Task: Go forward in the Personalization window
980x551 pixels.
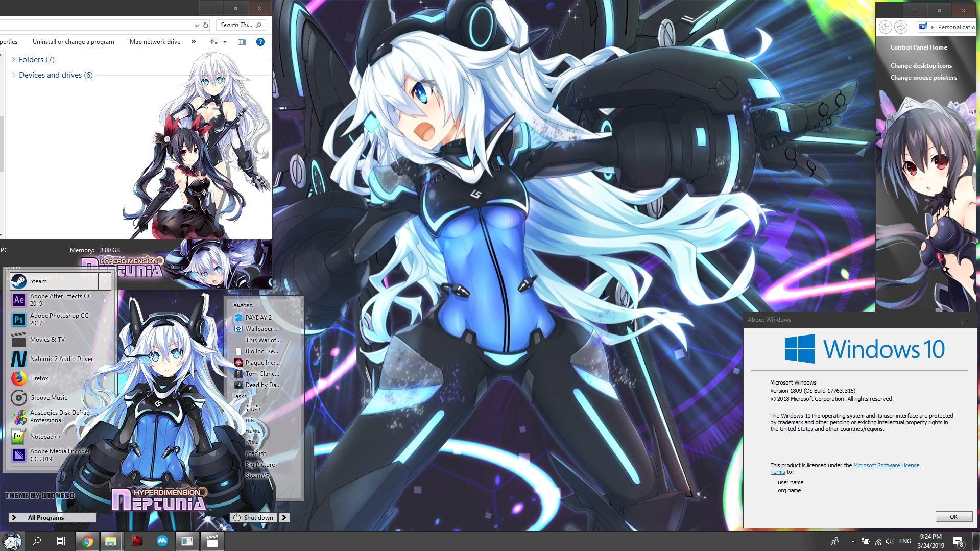Action: (x=901, y=27)
